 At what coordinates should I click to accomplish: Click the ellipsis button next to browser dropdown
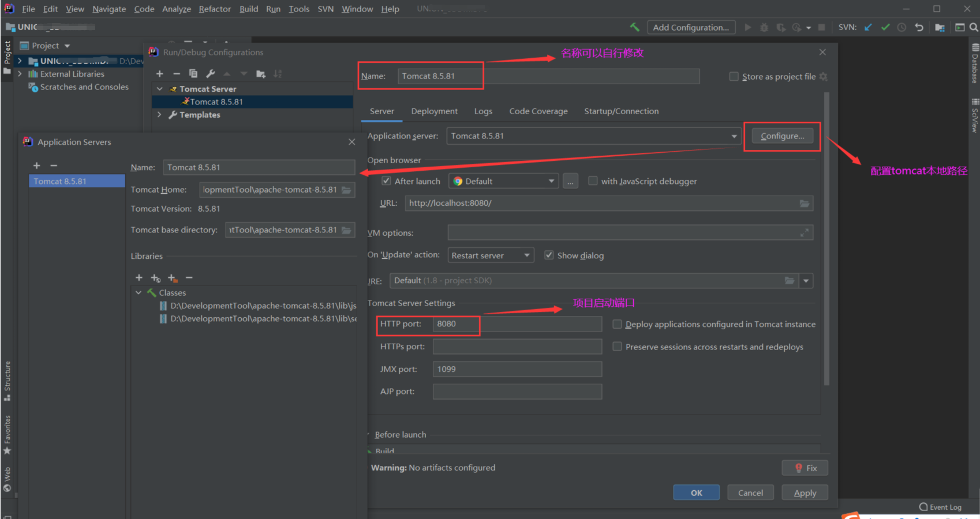570,181
